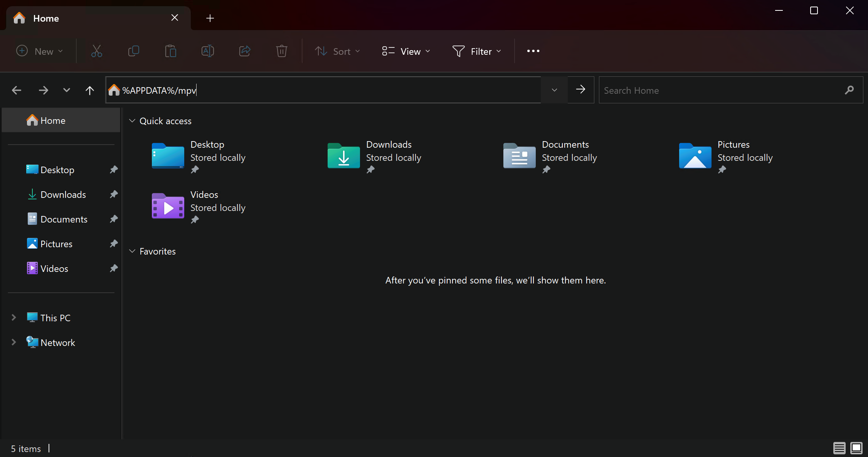This screenshot has height=457, width=868.
Task: Click the More options ellipsis icon
Action: [x=532, y=51]
